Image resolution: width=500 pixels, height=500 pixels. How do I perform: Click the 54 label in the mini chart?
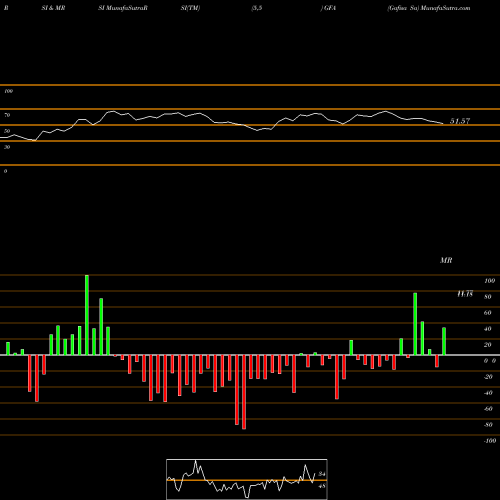click(x=322, y=474)
